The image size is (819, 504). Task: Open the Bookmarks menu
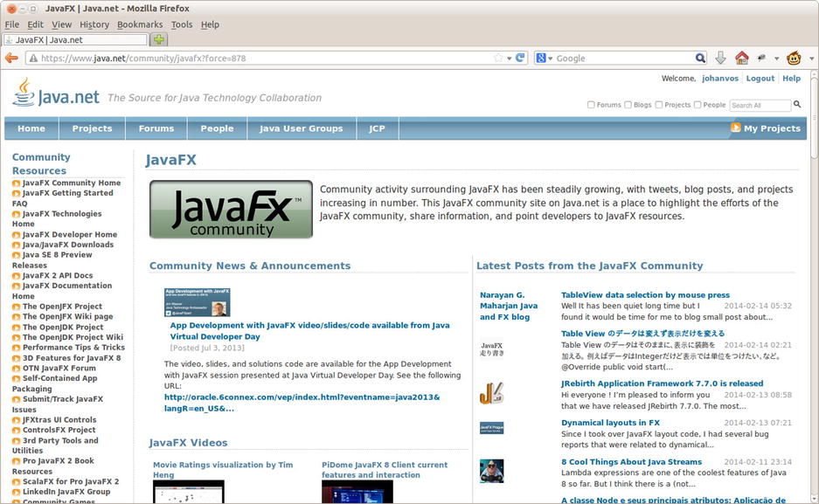pyautogui.click(x=140, y=24)
